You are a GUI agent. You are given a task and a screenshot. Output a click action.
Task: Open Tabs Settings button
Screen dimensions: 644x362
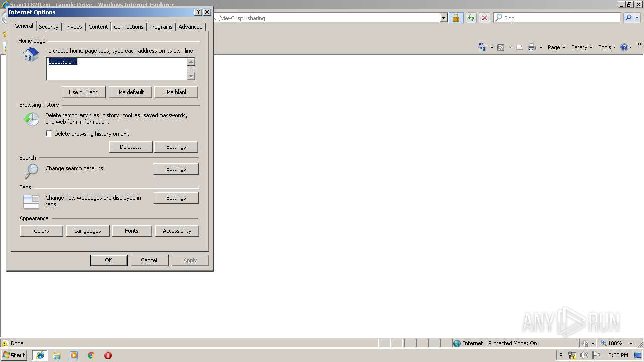(x=176, y=198)
